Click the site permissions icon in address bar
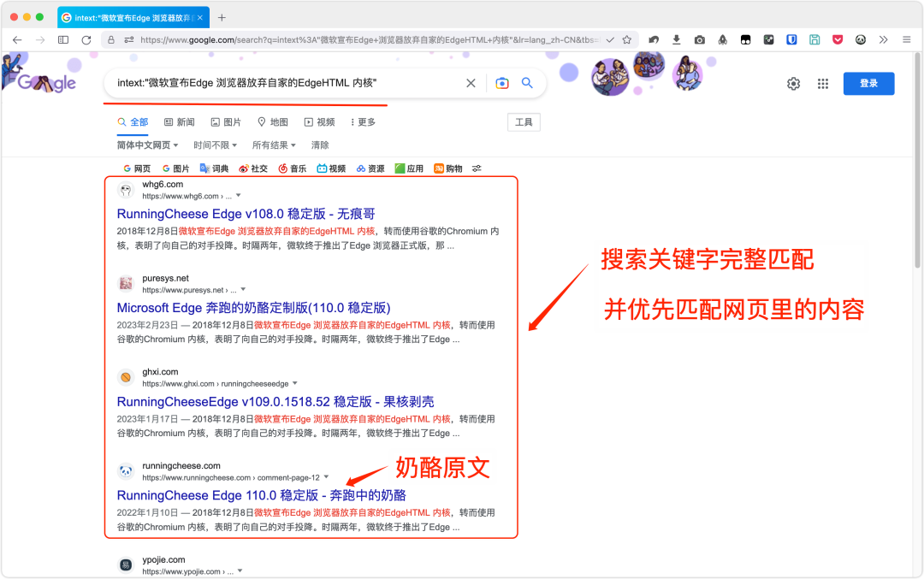 click(129, 40)
